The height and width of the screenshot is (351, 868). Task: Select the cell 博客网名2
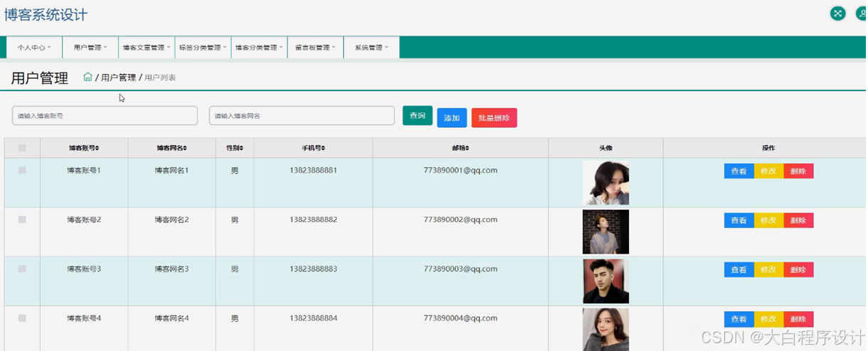coord(171,220)
